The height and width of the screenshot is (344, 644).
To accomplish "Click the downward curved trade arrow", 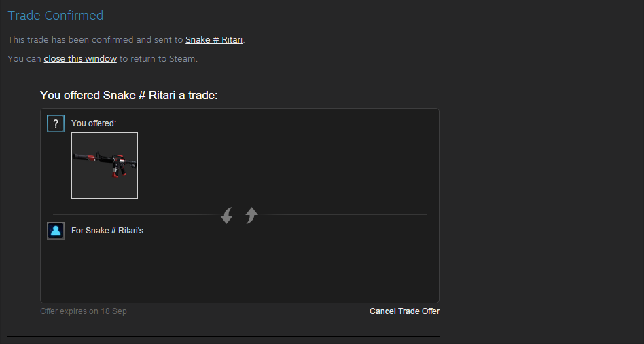I will 227,215.
